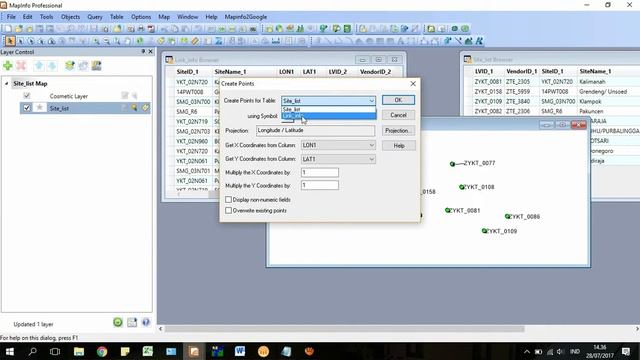This screenshot has width=640, height=360.
Task: Toggle automatic labels tag on Site_list layer
Action: (145, 108)
